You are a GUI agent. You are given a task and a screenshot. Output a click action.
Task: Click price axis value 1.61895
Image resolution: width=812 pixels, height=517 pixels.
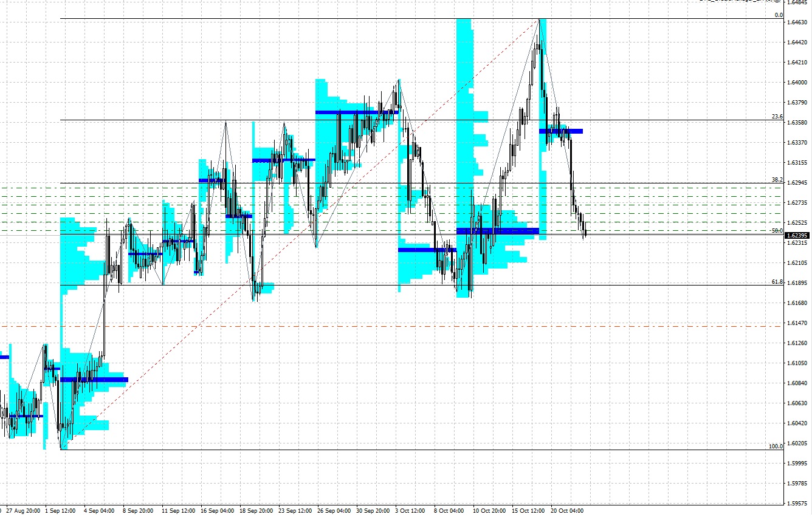[797, 283]
